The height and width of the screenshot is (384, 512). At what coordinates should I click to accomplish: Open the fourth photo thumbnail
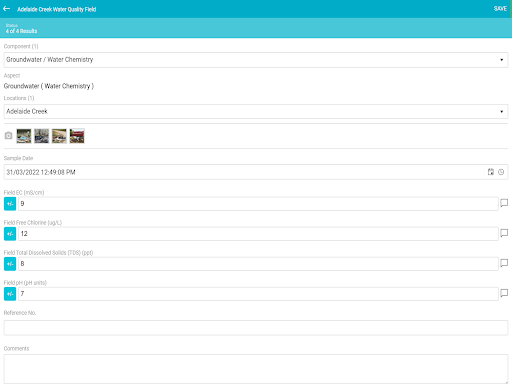77,136
